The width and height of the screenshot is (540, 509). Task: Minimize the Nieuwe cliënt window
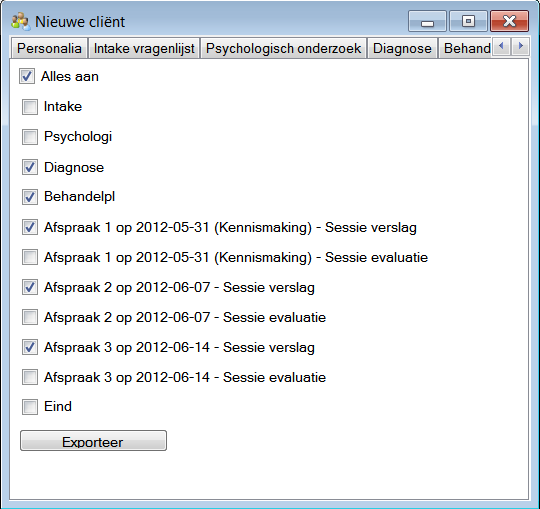(x=427, y=21)
